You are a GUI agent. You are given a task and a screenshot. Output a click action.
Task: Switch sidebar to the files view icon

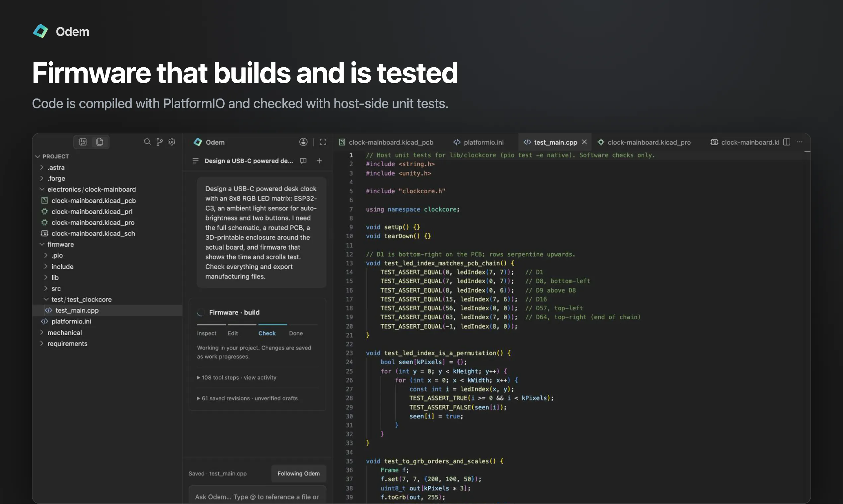100,142
